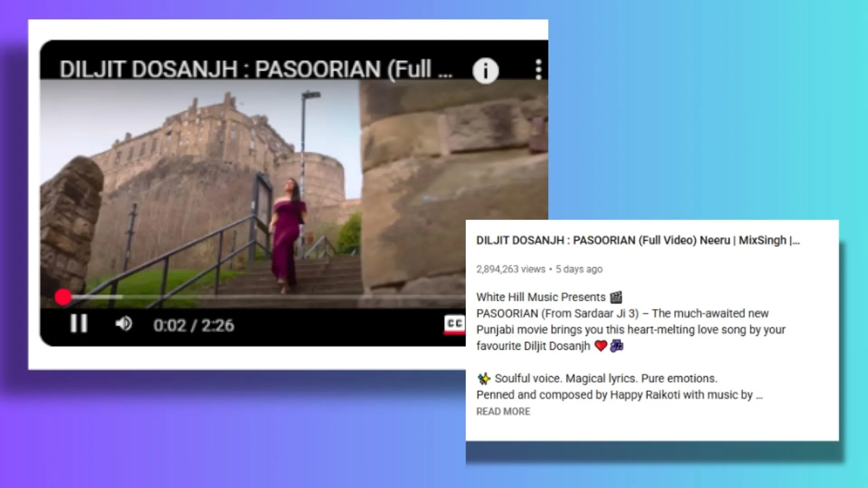Click the player's PASOORIAN video title

pos(255,69)
